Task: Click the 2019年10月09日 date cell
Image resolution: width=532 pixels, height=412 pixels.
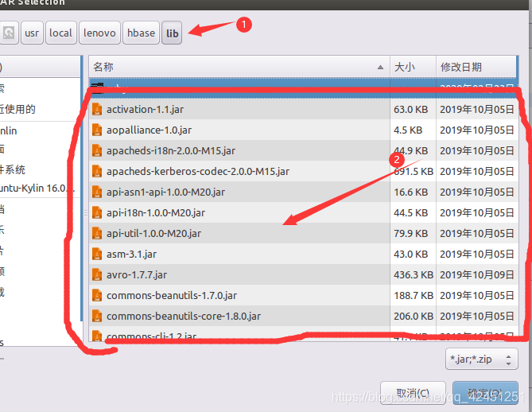Action: (476, 275)
